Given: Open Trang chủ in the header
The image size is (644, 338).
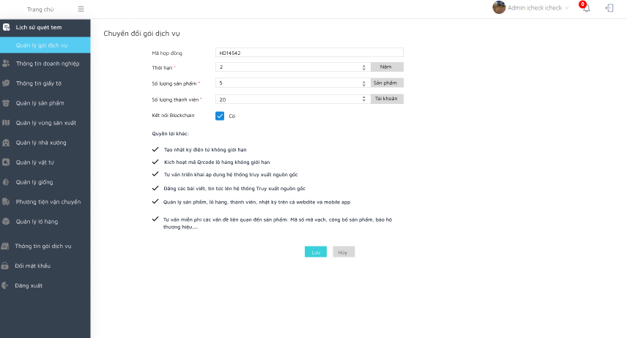Looking at the screenshot, I should point(40,9).
